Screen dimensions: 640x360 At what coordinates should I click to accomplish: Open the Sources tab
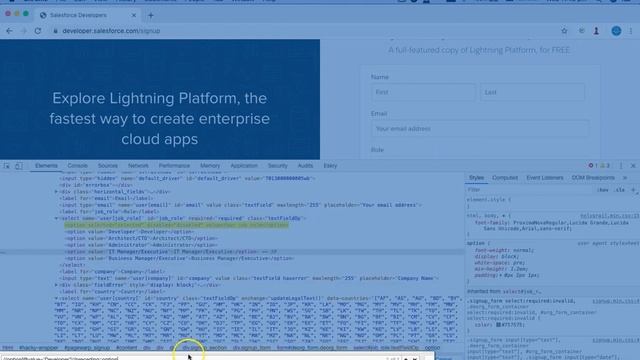[108, 166]
